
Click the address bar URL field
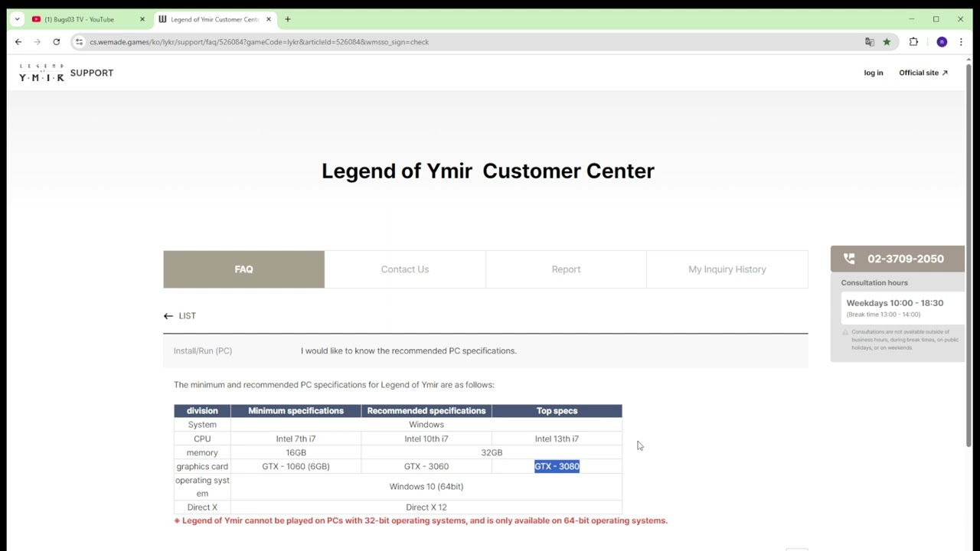(475, 42)
